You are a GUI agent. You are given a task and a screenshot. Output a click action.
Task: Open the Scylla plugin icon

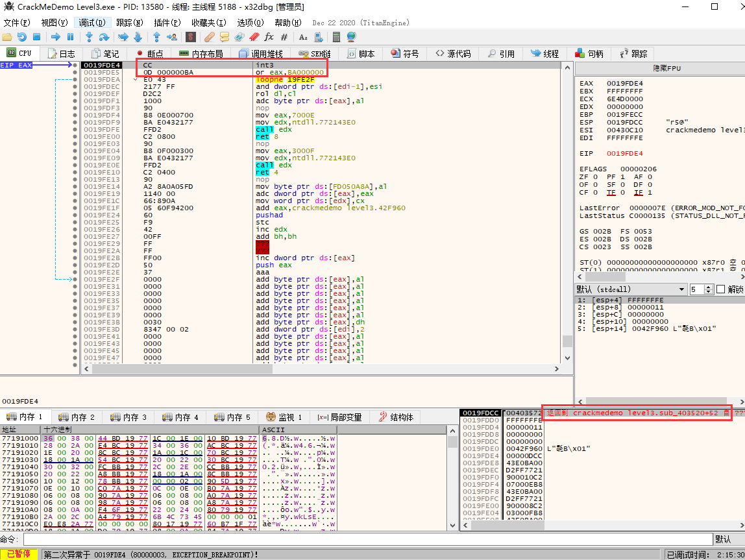tap(191, 37)
